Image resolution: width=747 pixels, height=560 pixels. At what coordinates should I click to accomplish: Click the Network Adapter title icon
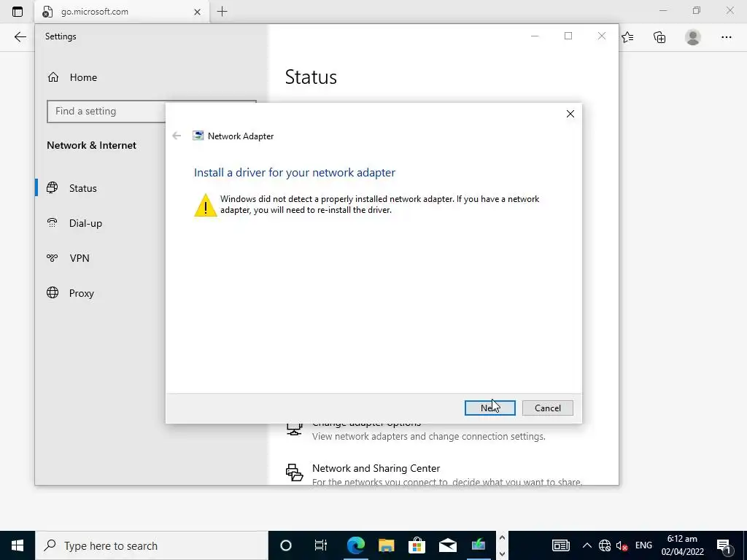click(x=198, y=136)
